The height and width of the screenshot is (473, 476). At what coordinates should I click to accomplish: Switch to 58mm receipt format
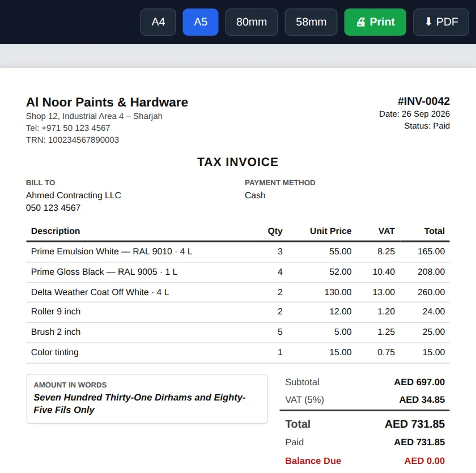[311, 22]
